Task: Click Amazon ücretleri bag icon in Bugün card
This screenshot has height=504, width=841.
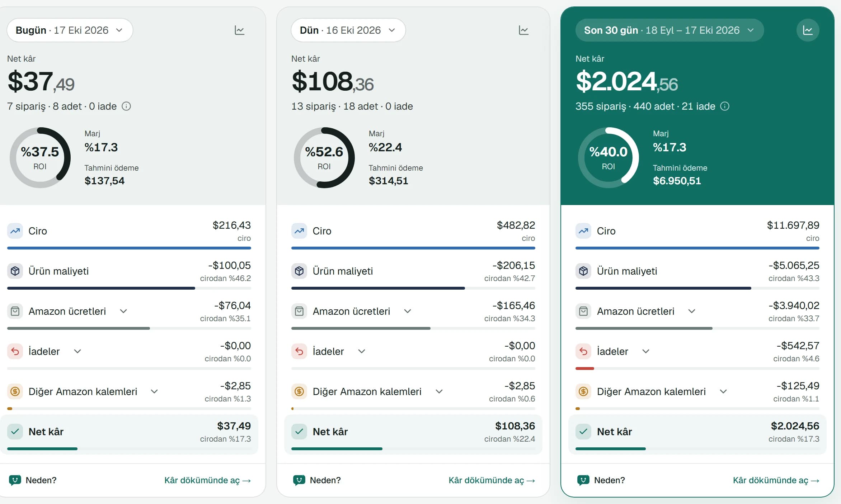Action: (x=15, y=311)
